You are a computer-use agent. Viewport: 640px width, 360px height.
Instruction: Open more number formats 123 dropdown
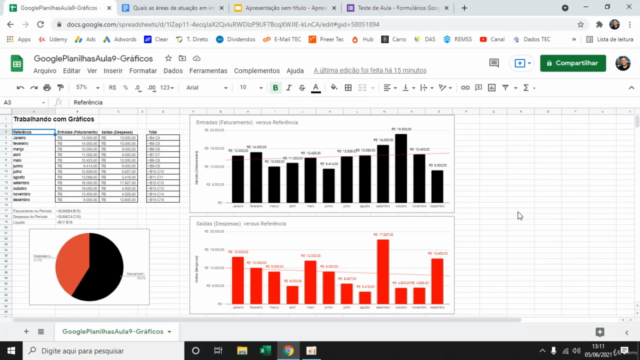(x=167, y=88)
